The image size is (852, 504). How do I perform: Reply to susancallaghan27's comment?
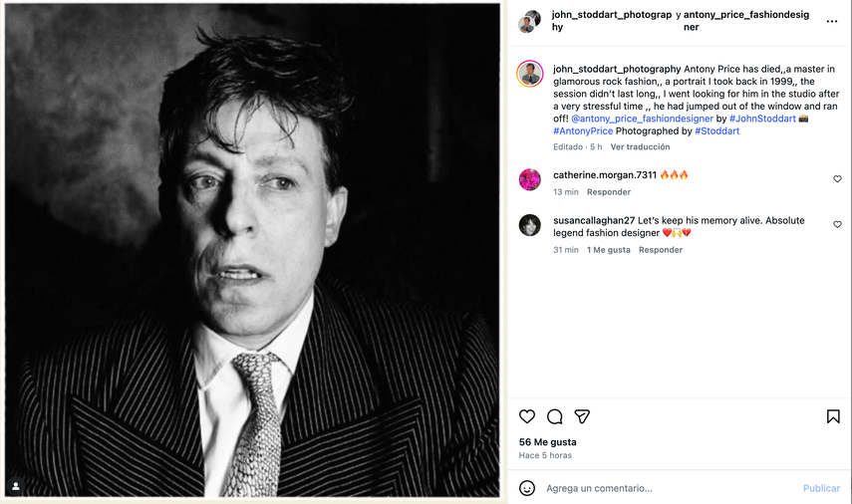tap(661, 250)
